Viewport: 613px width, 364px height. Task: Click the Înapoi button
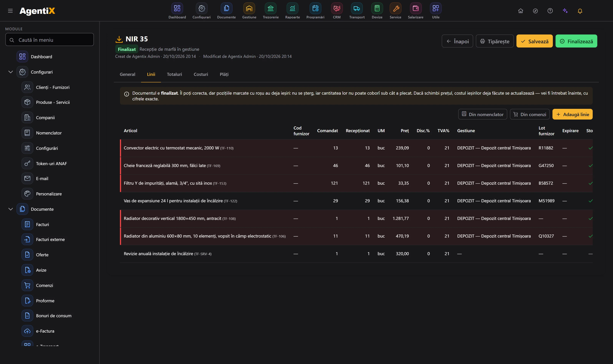click(x=457, y=41)
